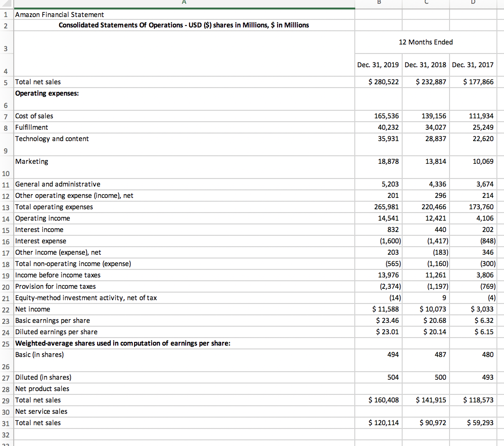
Task: Click the 34,027 fulfillment value
Action: 435,127
